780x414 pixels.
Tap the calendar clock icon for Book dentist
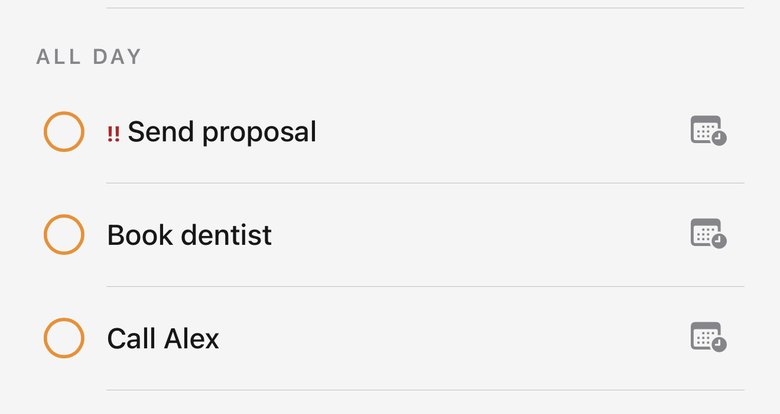click(x=708, y=233)
